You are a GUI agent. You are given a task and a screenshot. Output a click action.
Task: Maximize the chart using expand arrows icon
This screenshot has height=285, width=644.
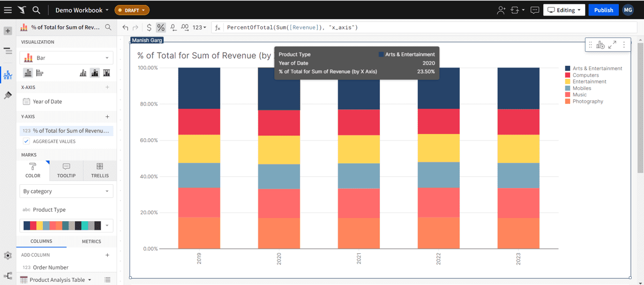(612, 45)
